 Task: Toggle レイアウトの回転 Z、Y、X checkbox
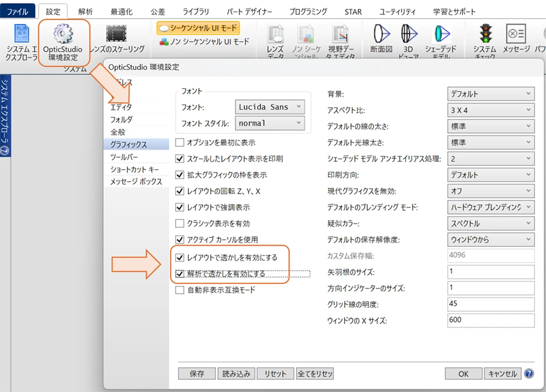(180, 191)
